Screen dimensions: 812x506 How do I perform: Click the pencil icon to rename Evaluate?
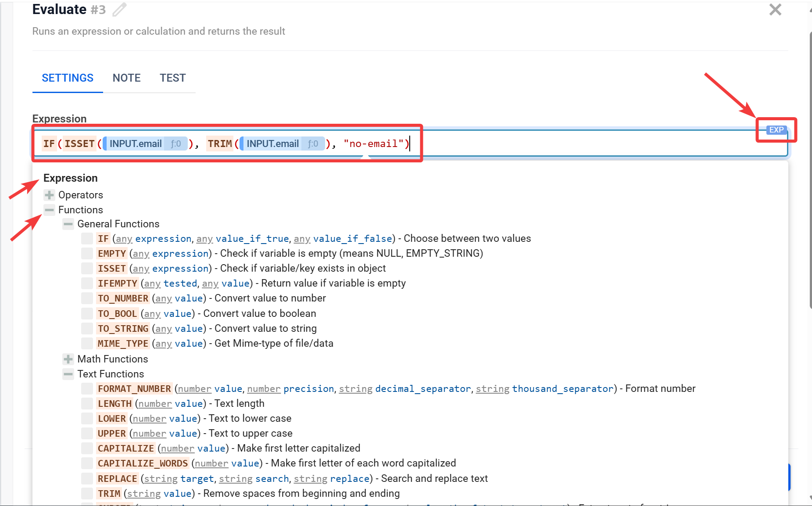[x=119, y=10]
